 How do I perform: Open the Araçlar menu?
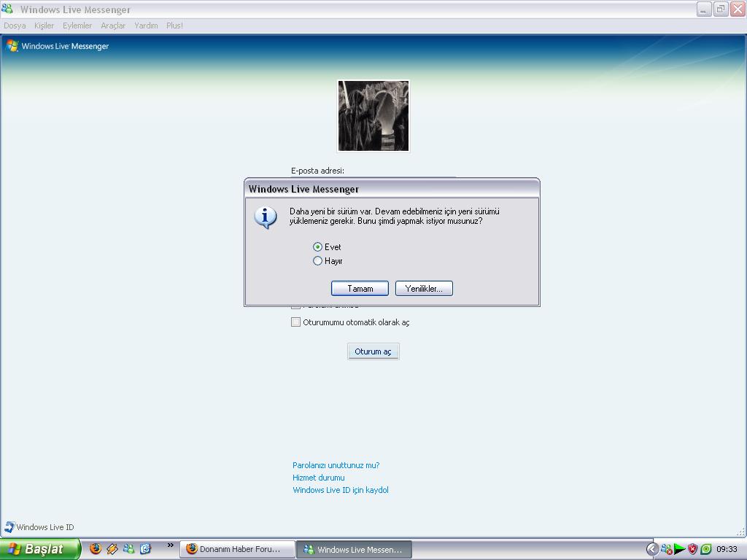point(113,26)
